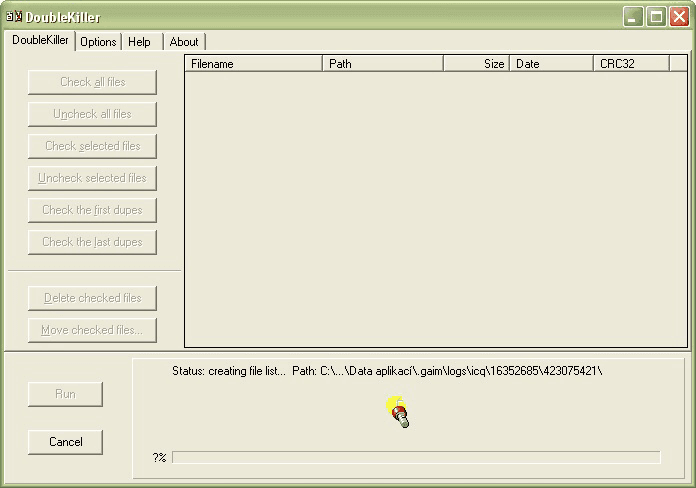Screen dimensions: 696x488
Task: Sort results by the Path column
Action: 383,64
